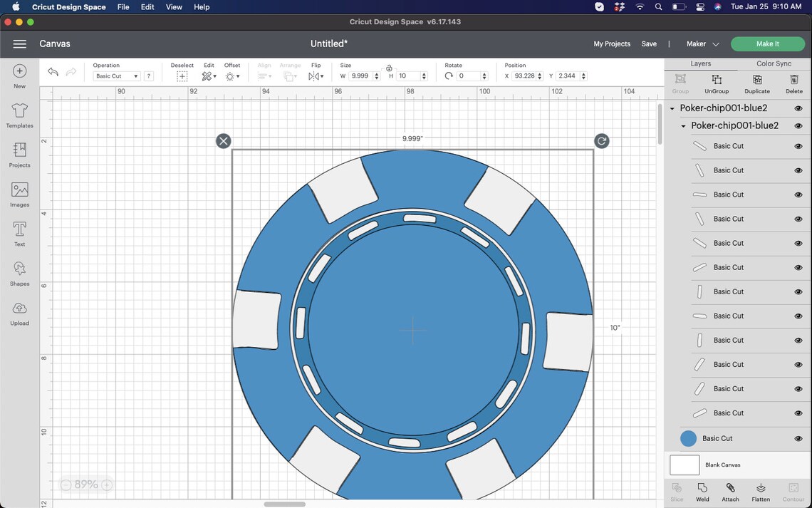The image size is (812, 508).
Task: Toggle the size aspect ratio lock
Action: [389, 68]
